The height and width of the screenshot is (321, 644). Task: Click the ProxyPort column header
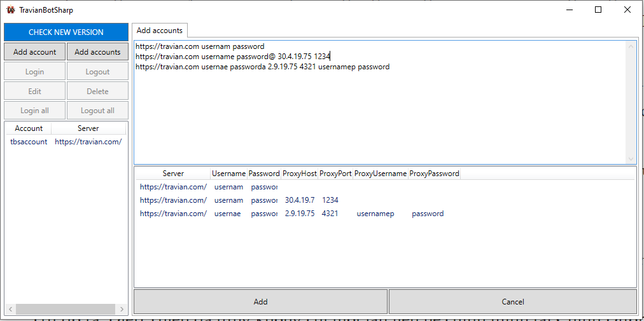(335, 174)
